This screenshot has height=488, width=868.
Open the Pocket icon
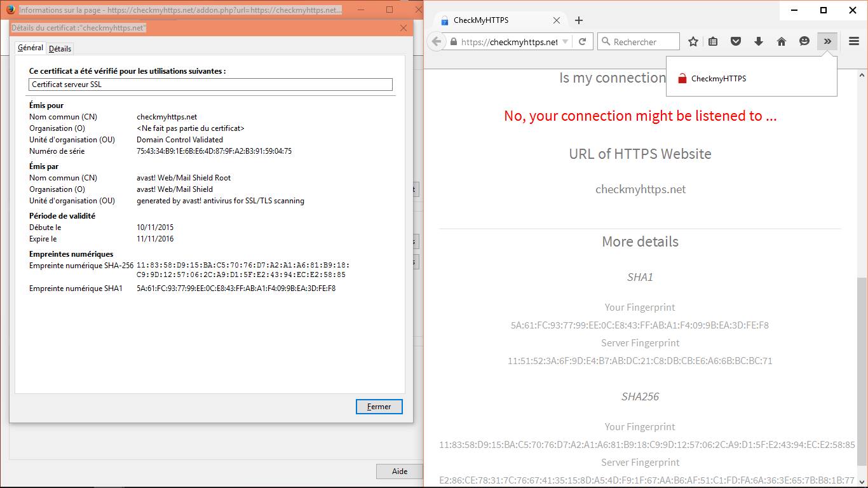coord(736,41)
